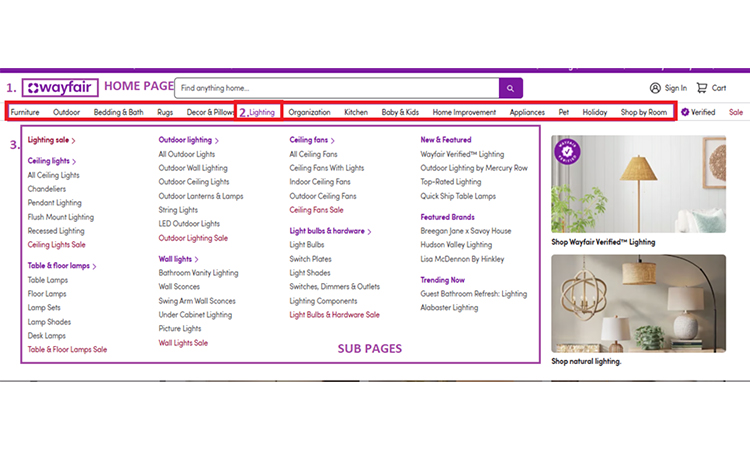The image size is (750, 450).
Task: Click the Wayfair Verified badge on lamp image
Action: 567,152
